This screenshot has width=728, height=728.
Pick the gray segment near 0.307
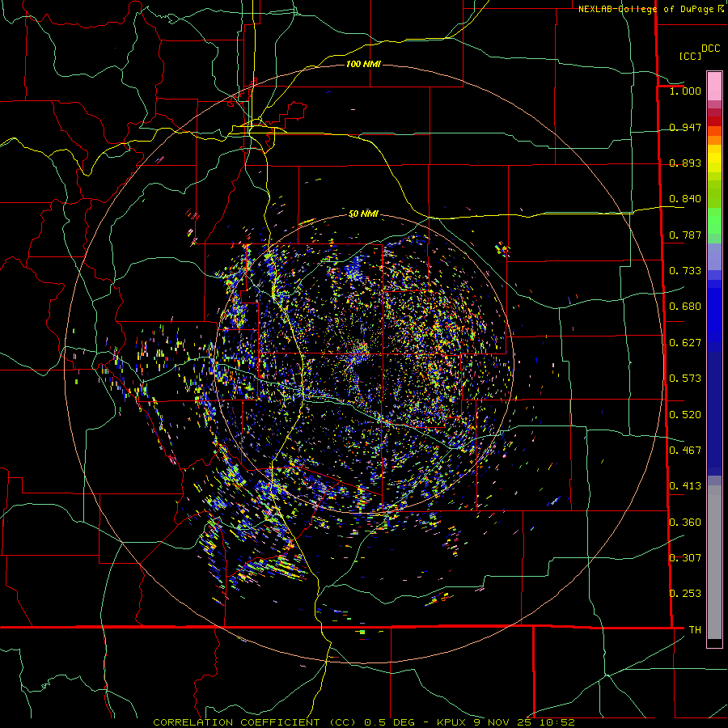714,562
